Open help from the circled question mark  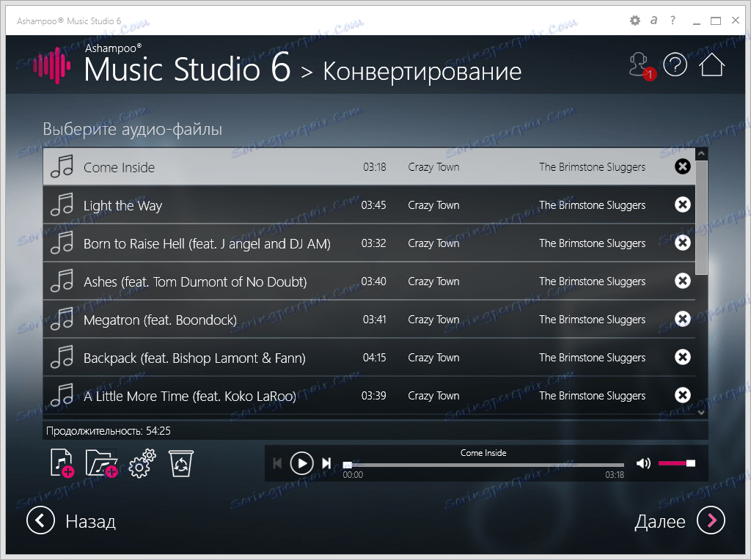point(675,65)
